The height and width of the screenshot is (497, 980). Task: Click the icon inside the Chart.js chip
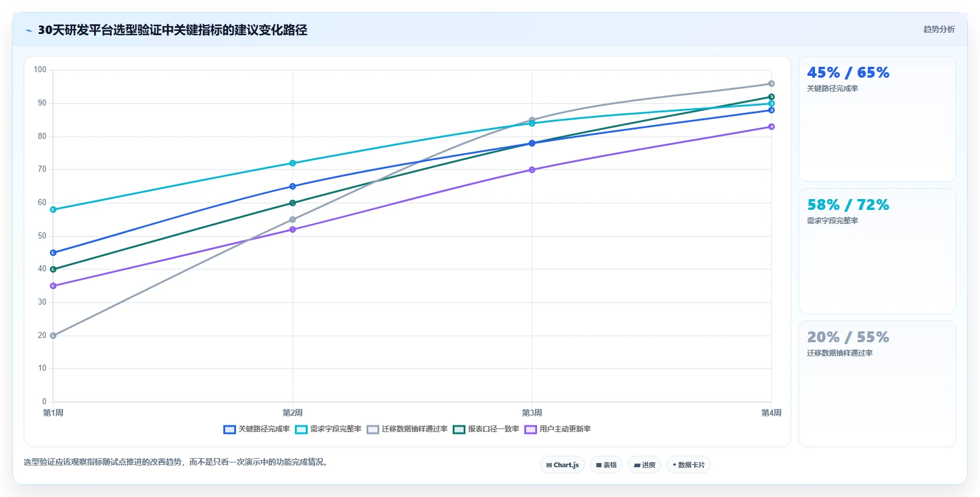point(549,465)
